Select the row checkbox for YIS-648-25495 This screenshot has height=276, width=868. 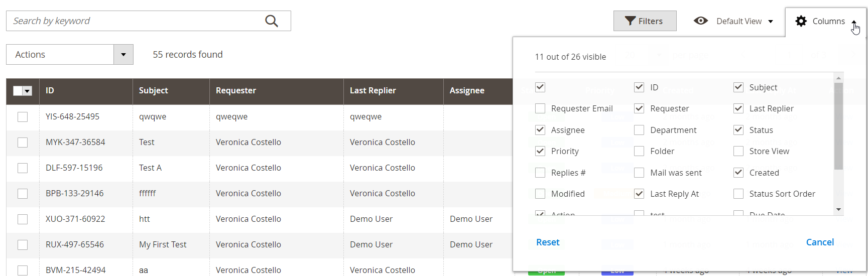(23, 117)
